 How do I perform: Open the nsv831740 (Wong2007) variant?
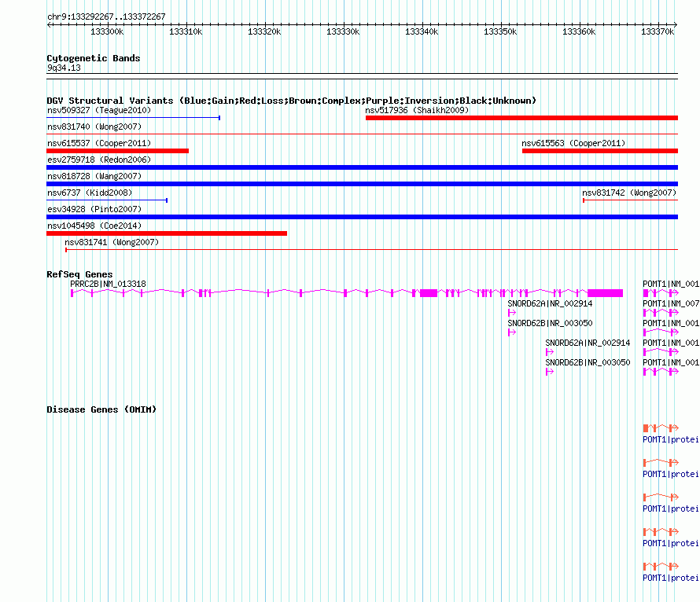(94, 127)
